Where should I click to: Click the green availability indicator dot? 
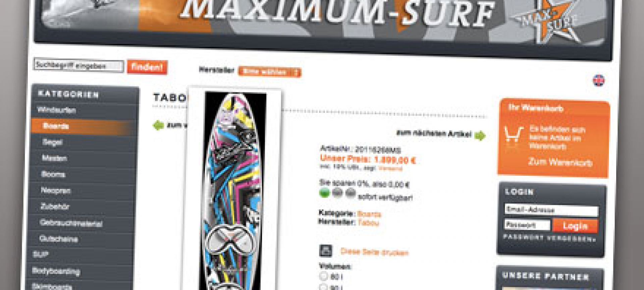click(324, 193)
